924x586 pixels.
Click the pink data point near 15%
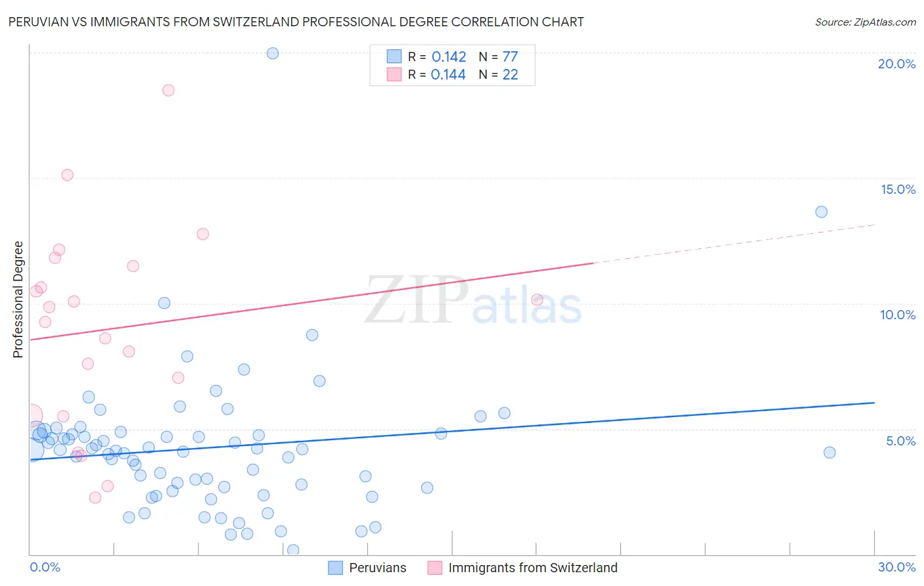67,175
